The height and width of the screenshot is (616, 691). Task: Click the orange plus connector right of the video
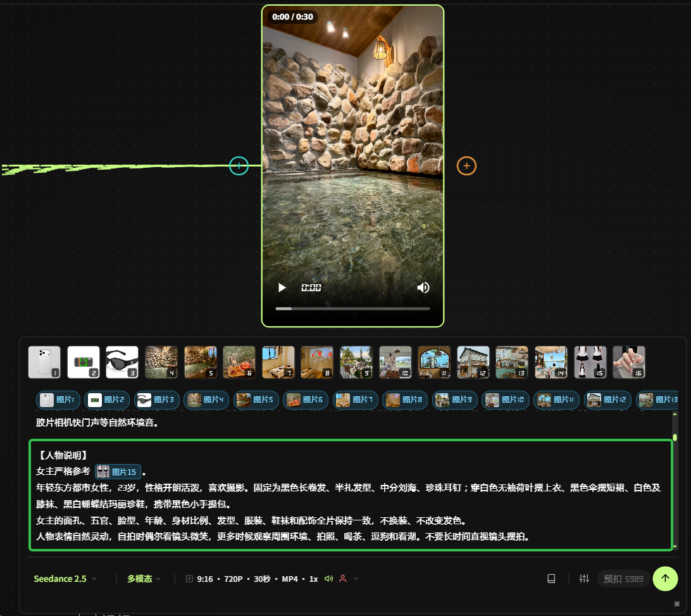(x=467, y=166)
